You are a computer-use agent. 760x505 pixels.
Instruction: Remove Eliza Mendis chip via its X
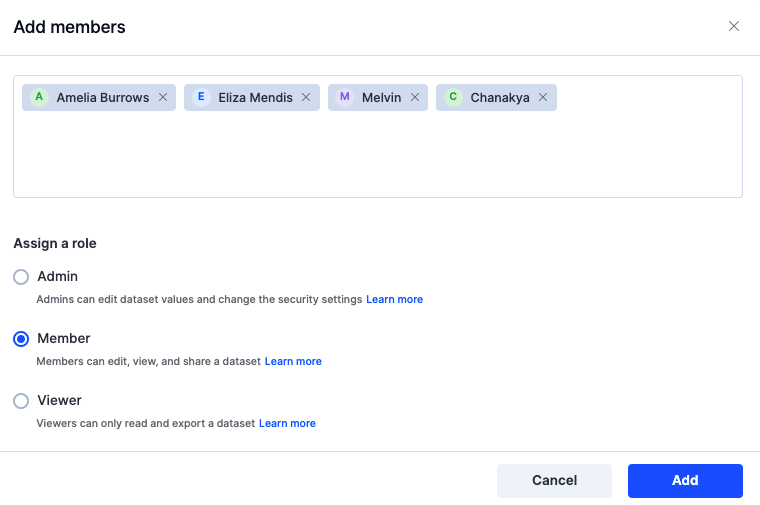(306, 97)
